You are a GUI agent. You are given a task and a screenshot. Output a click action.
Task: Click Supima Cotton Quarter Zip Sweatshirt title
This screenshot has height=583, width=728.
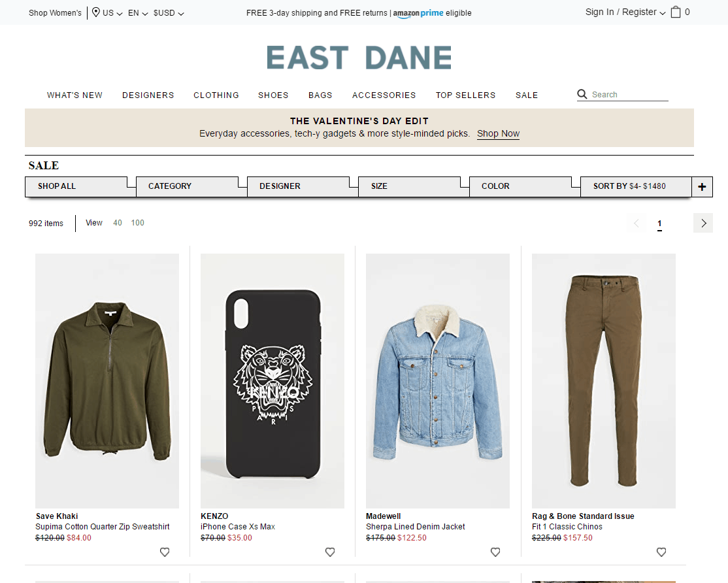pos(102,527)
